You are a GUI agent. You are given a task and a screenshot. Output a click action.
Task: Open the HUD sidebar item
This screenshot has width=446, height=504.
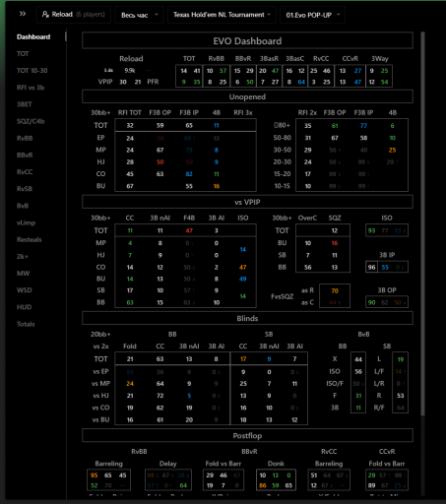(x=25, y=307)
